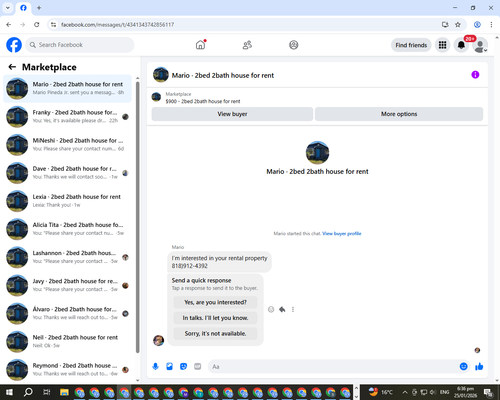Open MiNeshi conversation in list

(68, 145)
